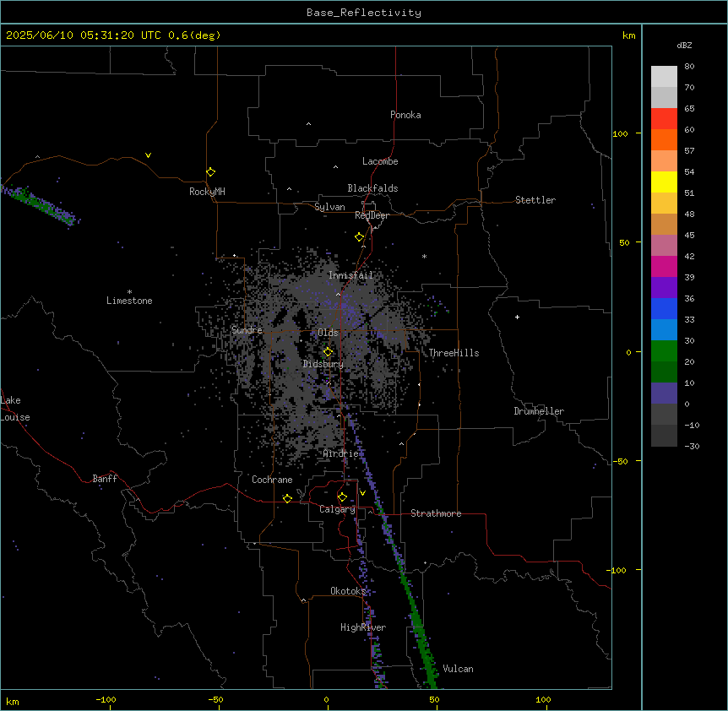Click the Calgary city label
The image size is (728, 711).
click(337, 509)
